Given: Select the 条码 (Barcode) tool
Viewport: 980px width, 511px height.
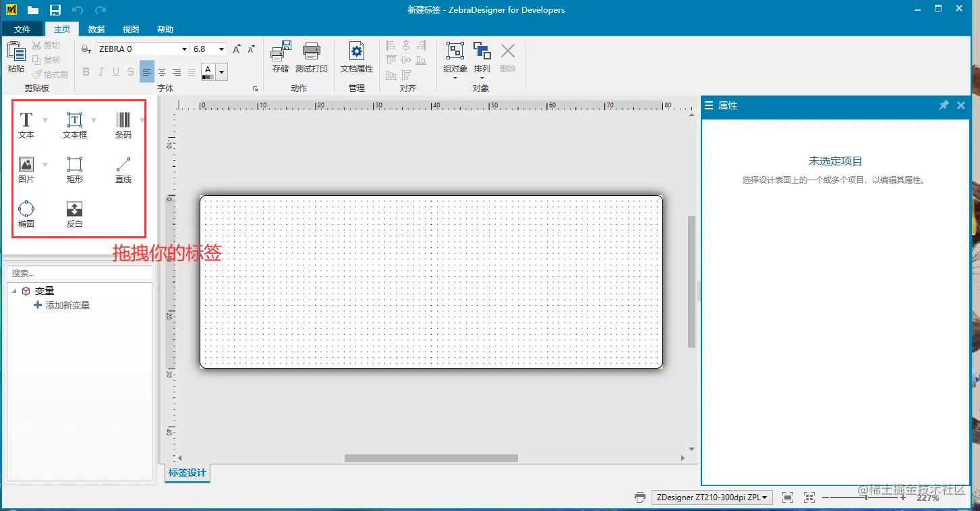Looking at the screenshot, I should point(123,126).
